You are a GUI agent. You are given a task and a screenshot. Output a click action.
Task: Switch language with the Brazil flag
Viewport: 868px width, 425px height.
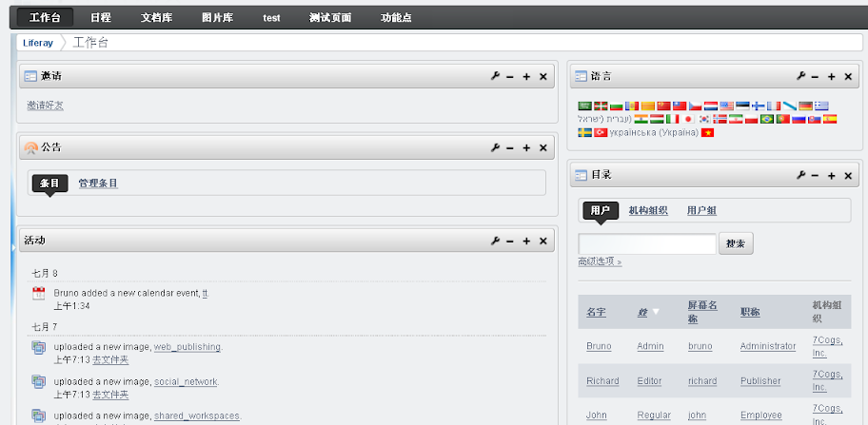[767, 120]
